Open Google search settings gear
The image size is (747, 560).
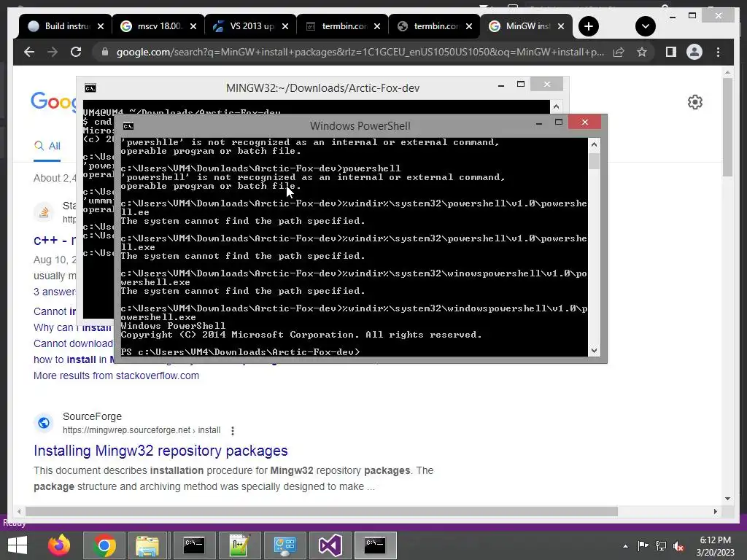pyautogui.click(x=695, y=102)
